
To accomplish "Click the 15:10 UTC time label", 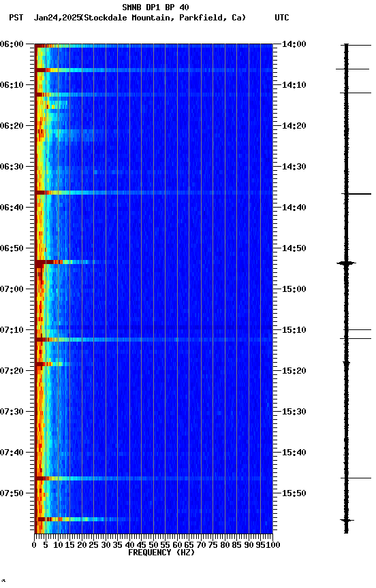I will point(294,330).
